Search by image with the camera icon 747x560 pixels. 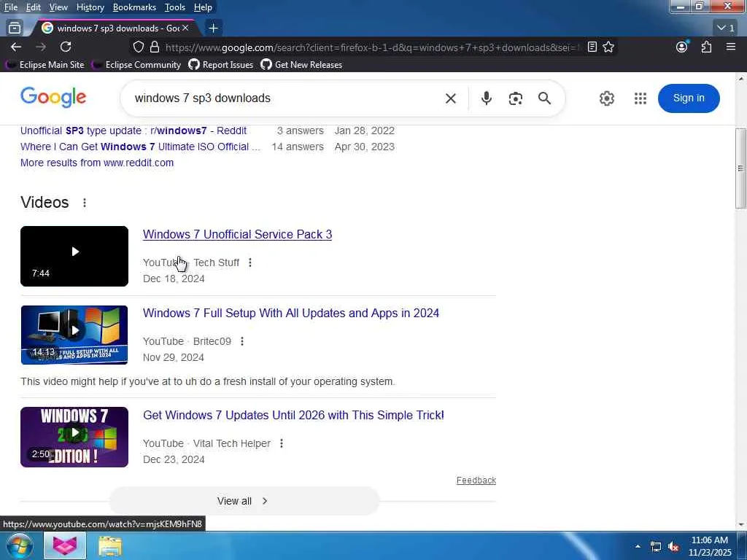point(516,98)
